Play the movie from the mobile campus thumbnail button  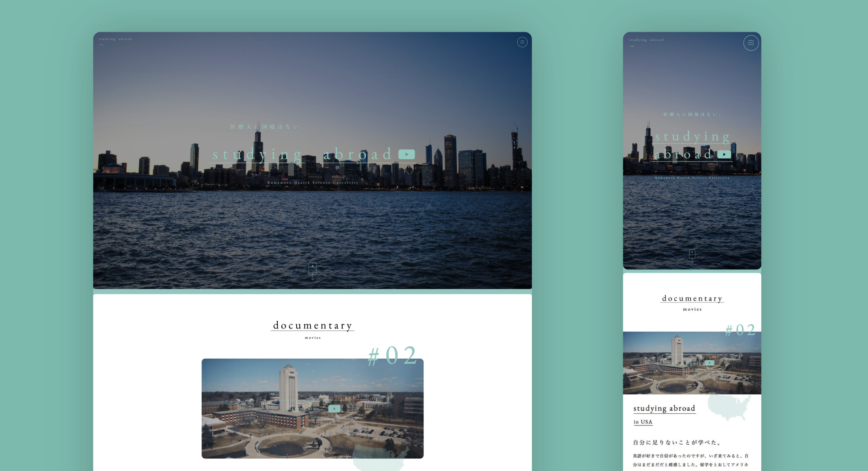pyautogui.click(x=709, y=363)
